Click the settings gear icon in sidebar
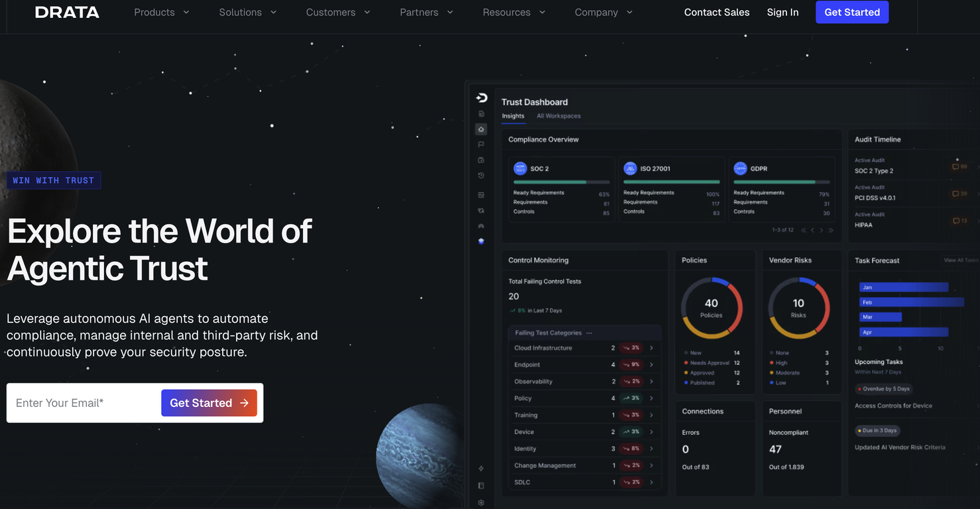 point(481,502)
